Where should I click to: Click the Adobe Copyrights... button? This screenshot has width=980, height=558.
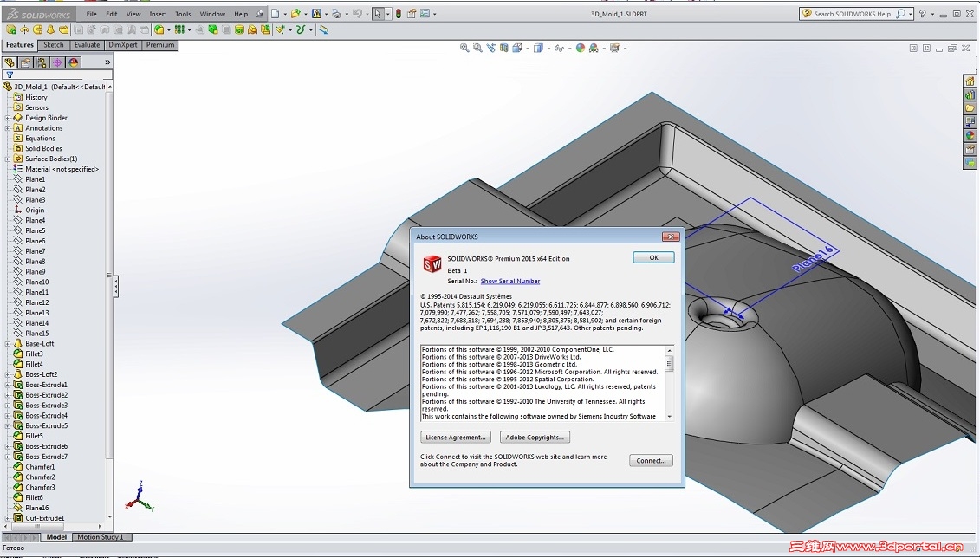[x=535, y=438]
